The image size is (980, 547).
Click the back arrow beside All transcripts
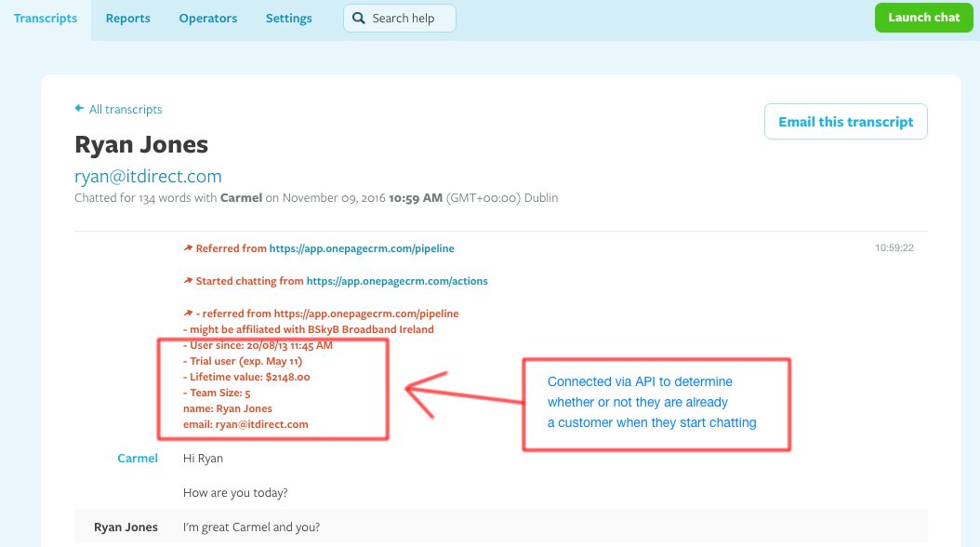point(79,109)
